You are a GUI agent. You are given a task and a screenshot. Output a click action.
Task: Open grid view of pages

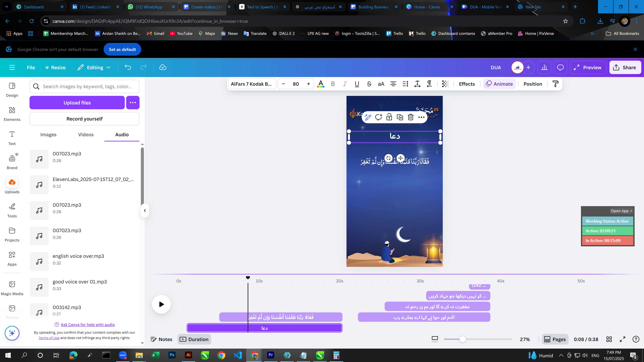(609, 339)
